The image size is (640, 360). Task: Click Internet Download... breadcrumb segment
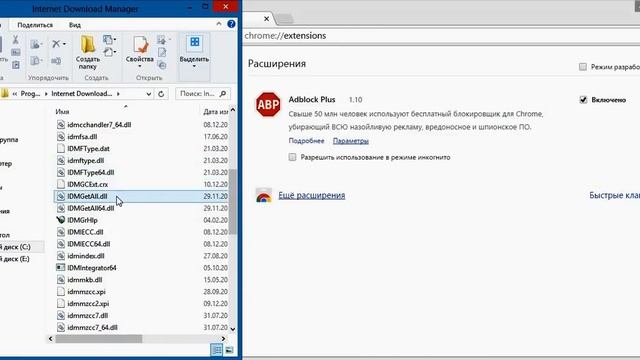point(82,94)
